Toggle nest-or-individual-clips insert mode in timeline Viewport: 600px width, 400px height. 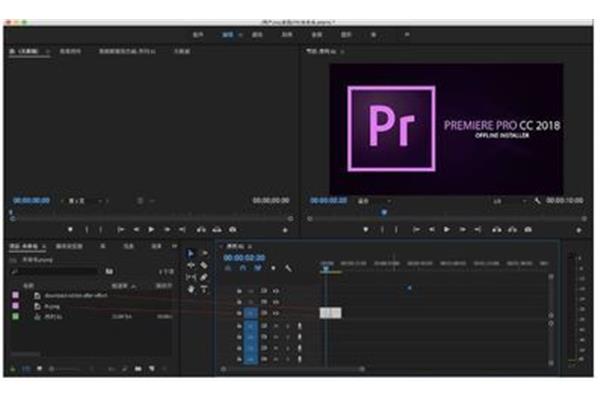click(x=228, y=268)
